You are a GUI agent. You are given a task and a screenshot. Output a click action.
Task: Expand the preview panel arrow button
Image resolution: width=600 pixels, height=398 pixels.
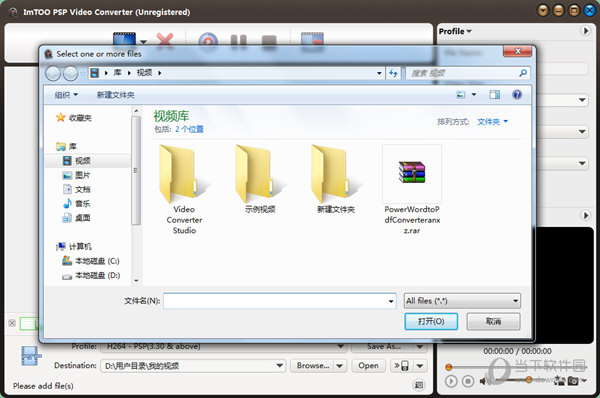[x=585, y=215]
